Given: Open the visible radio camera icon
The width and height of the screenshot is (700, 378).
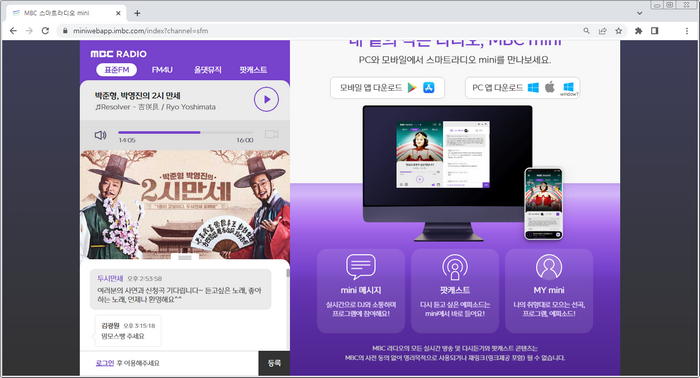Looking at the screenshot, I should pos(271,134).
